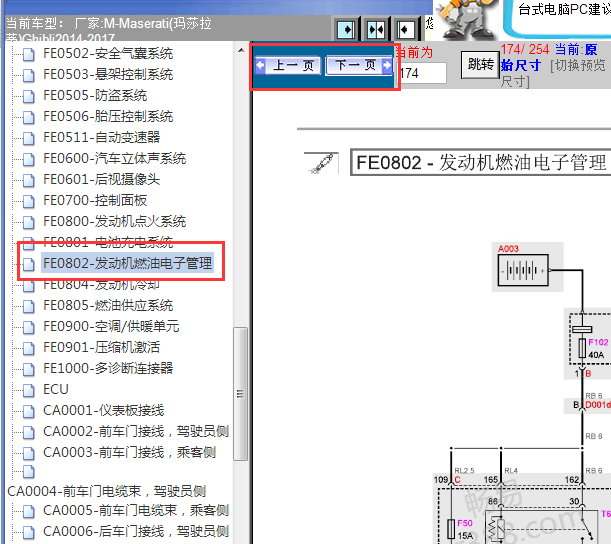This screenshot has height=544, width=611.
Task: Click the injector icon beside diagram title
Action: point(322,163)
